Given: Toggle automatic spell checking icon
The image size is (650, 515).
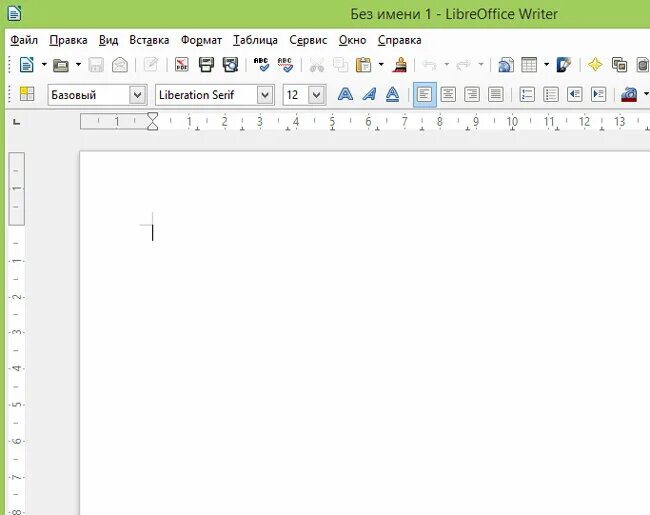Looking at the screenshot, I should (285, 65).
